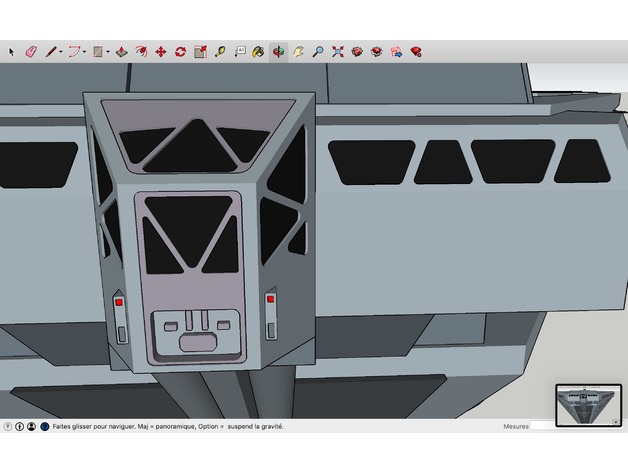Image resolution: width=628 pixels, height=472 pixels.
Task: Select the Scale tool
Action: tap(200, 52)
